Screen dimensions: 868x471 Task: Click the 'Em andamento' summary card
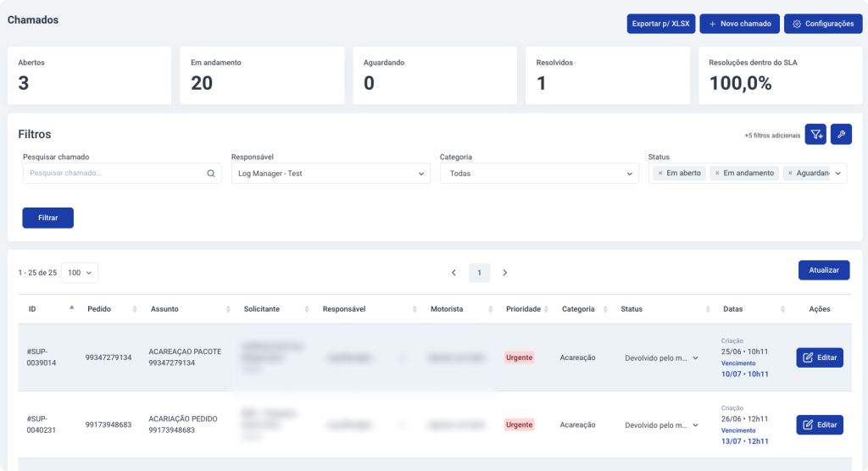point(262,75)
